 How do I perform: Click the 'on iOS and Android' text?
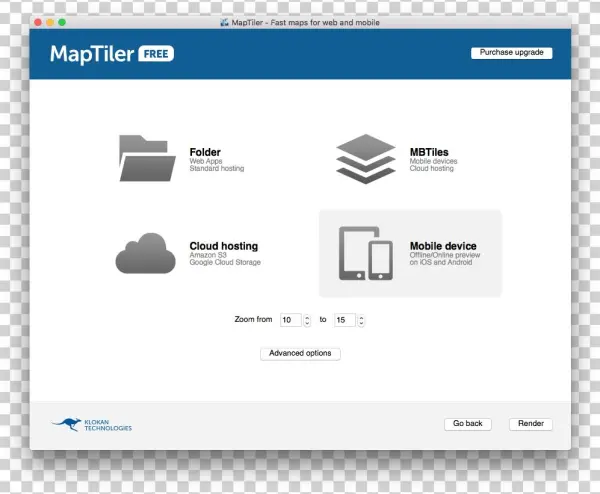[x=441, y=262]
